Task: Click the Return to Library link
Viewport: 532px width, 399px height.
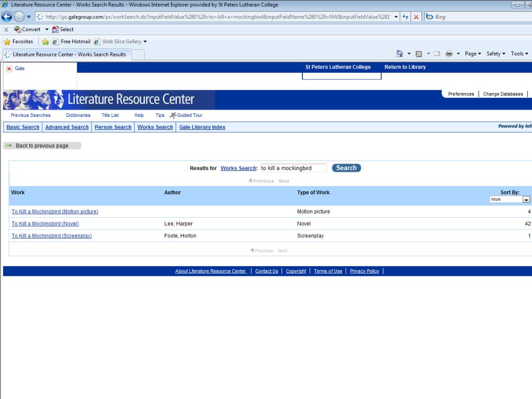Action: [x=405, y=67]
